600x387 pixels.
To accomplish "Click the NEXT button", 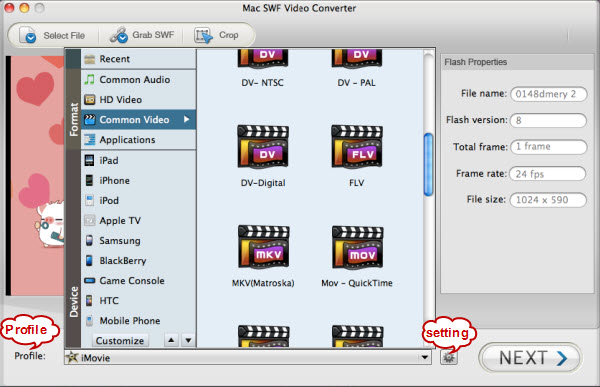I will point(530,358).
